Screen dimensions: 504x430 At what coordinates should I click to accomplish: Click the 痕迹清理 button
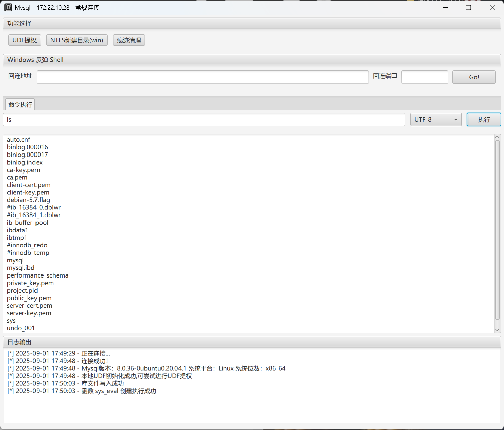(129, 40)
